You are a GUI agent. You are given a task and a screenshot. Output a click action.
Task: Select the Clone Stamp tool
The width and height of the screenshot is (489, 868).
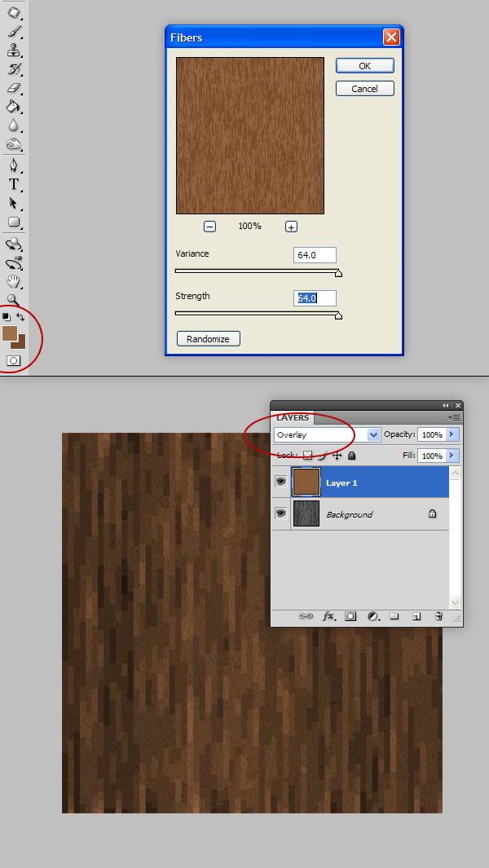coord(14,51)
